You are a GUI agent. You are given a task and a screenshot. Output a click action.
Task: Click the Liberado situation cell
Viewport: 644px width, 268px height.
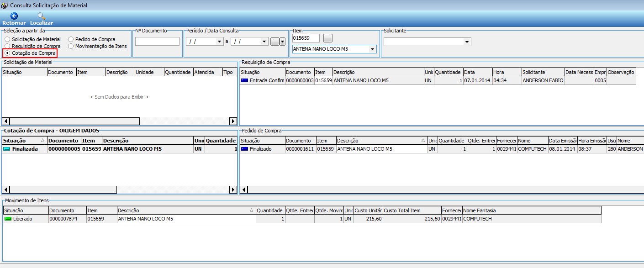(x=26, y=219)
